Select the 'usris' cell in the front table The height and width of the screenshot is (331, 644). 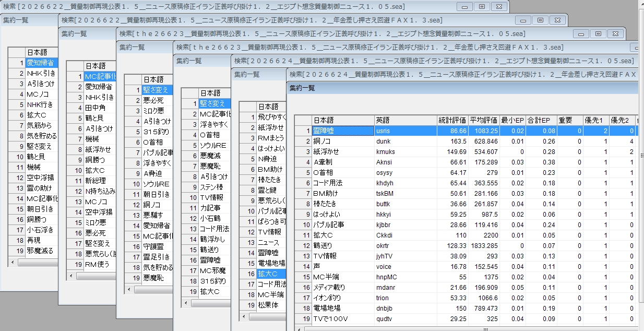click(x=405, y=131)
